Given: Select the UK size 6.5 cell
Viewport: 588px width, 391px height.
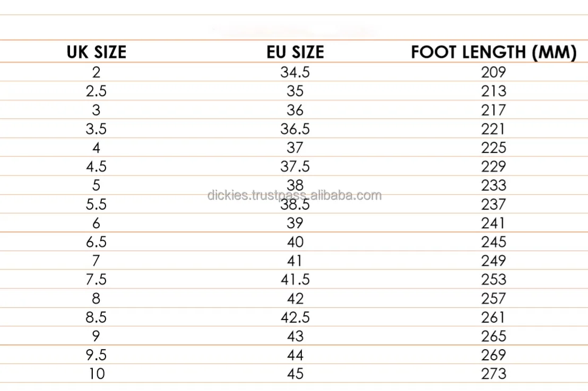Looking at the screenshot, I should [x=96, y=242].
